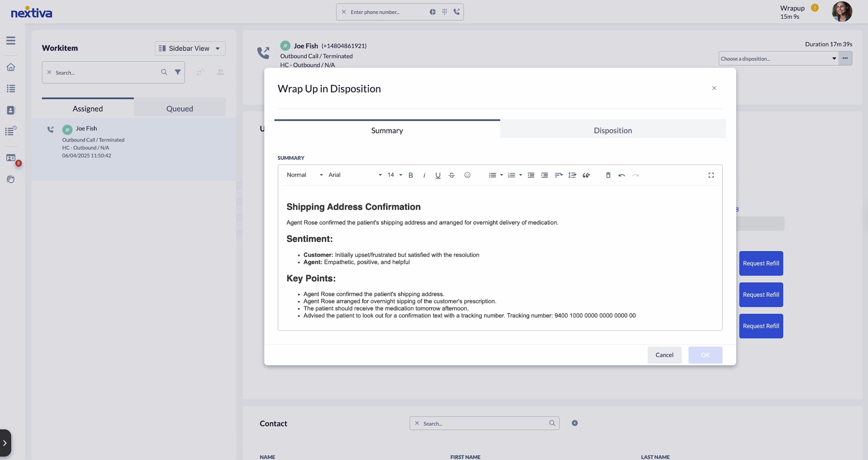Select the Home icon in left sidebar

tap(11, 67)
